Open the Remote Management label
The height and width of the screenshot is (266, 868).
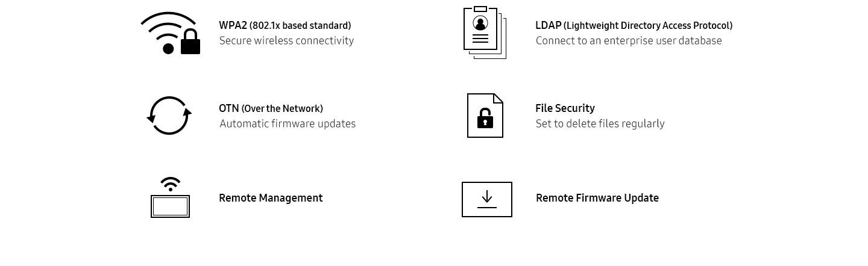(x=271, y=198)
